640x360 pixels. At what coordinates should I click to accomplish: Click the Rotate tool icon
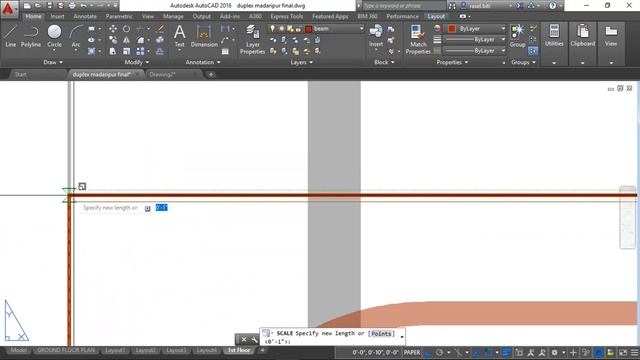pos(127,29)
